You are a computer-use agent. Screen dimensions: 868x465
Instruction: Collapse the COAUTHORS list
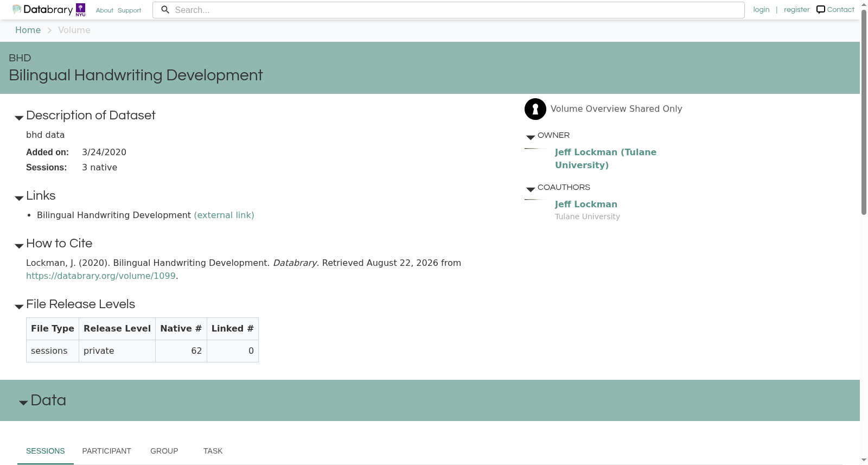tap(531, 189)
